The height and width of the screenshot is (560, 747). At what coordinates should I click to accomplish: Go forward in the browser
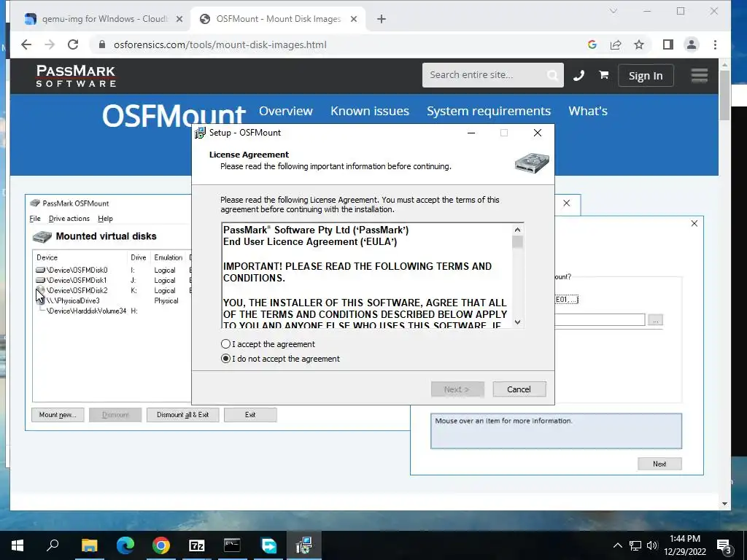pyautogui.click(x=50, y=44)
